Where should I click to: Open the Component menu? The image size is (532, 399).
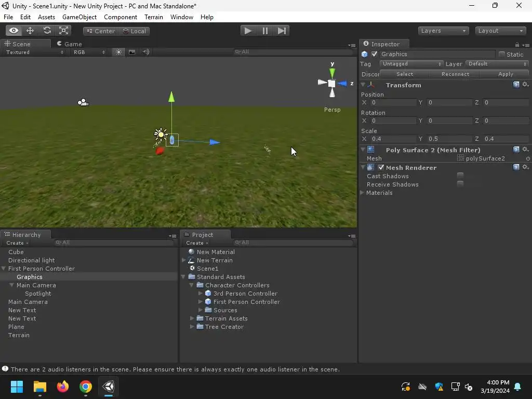point(121,17)
